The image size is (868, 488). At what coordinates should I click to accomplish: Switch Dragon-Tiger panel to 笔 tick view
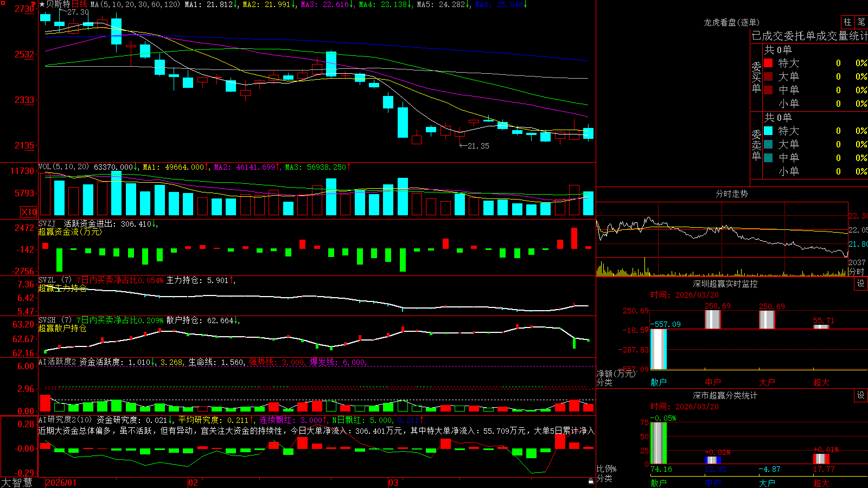(861, 22)
